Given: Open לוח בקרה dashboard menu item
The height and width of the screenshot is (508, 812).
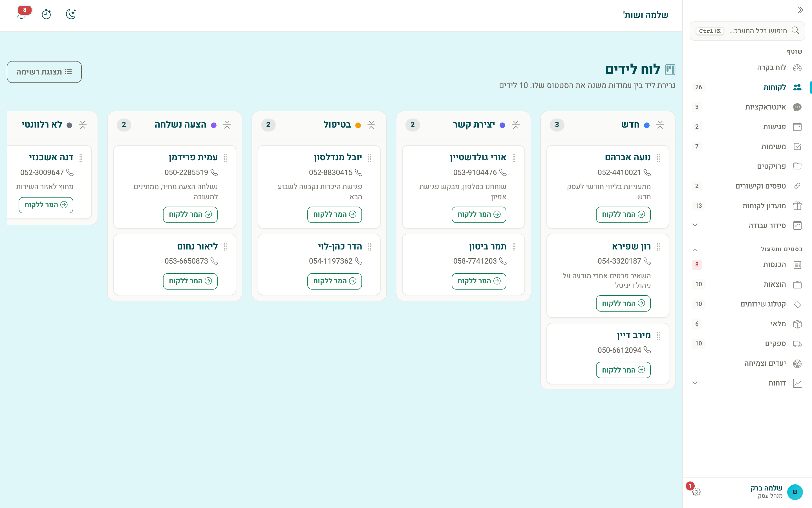Looking at the screenshot, I should pyautogui.click(x=747, y=67).
